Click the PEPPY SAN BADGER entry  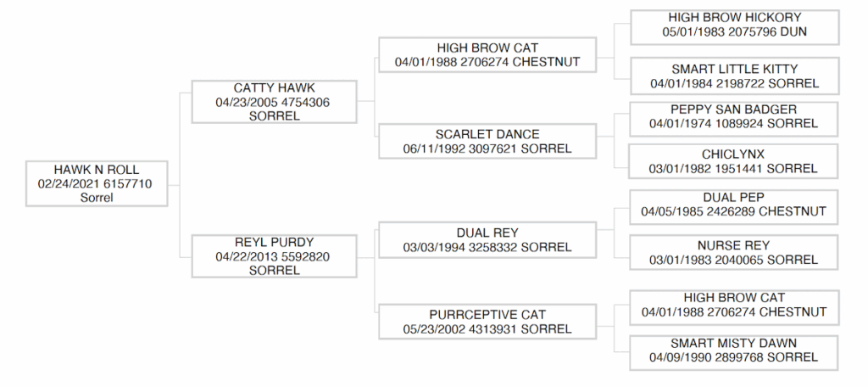[734, 109]
